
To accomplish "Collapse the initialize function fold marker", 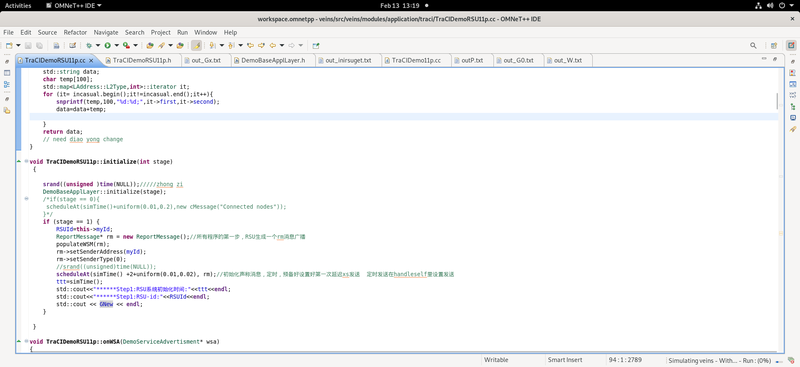I will coord(27,162).
